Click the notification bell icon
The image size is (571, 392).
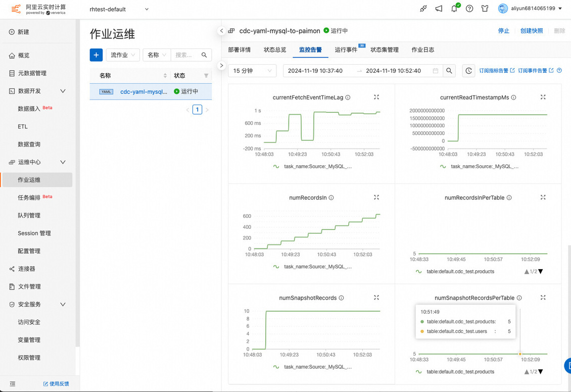coord(454,9)
